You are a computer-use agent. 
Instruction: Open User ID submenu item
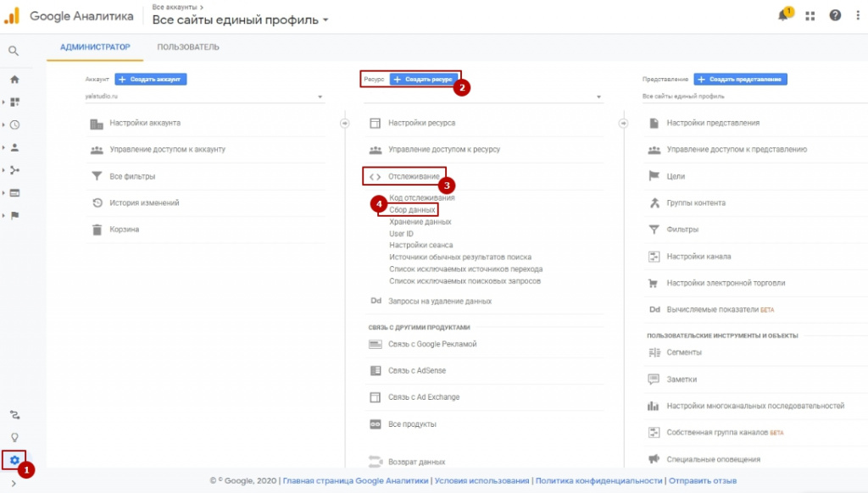[401, 234]
